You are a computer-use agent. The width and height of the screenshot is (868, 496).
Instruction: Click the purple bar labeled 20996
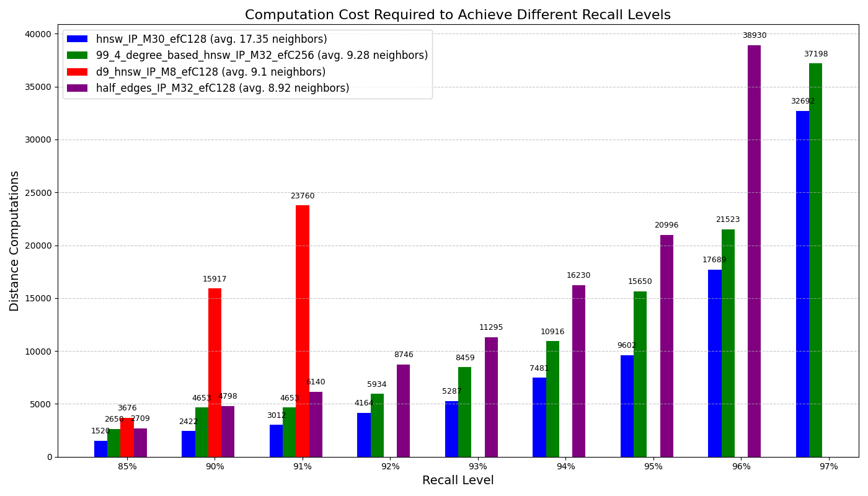666,346
